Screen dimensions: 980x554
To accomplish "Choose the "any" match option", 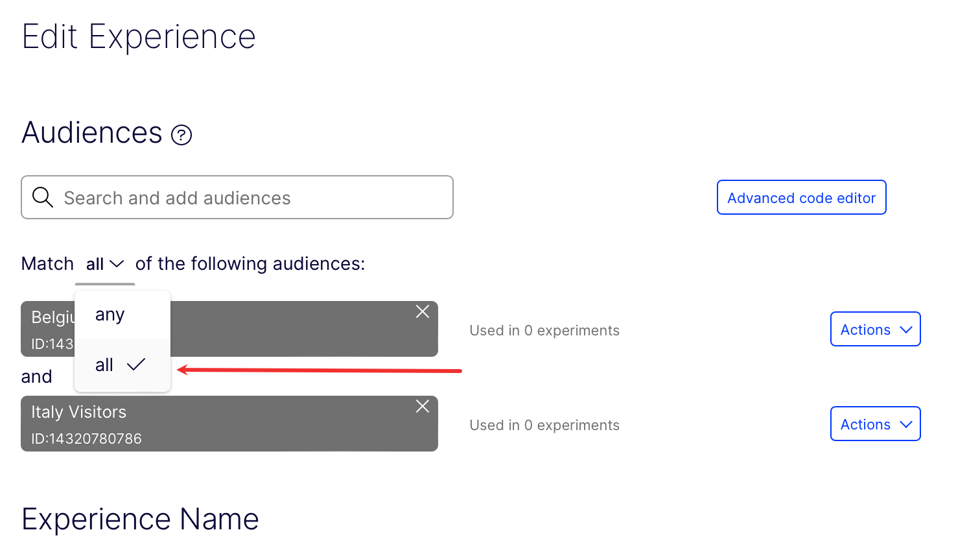I will click(110, 315).
